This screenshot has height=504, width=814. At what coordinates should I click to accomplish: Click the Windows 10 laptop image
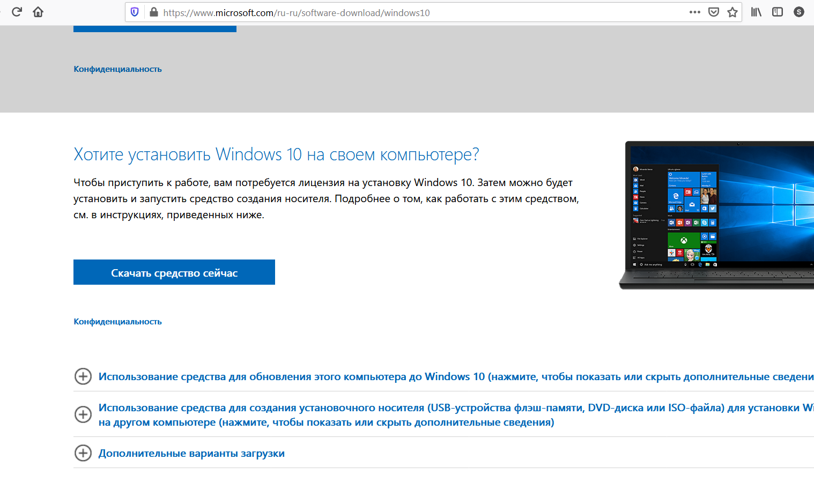(716, 215)
